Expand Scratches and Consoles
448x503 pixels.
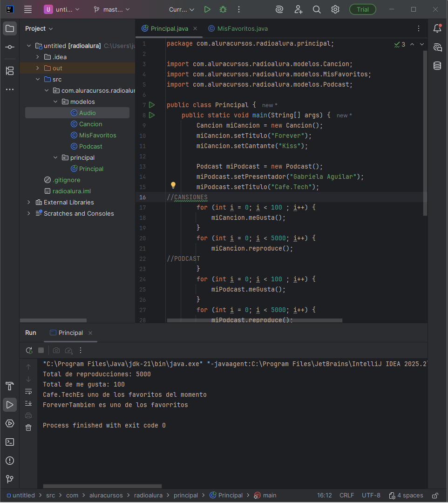click(29, 213)
